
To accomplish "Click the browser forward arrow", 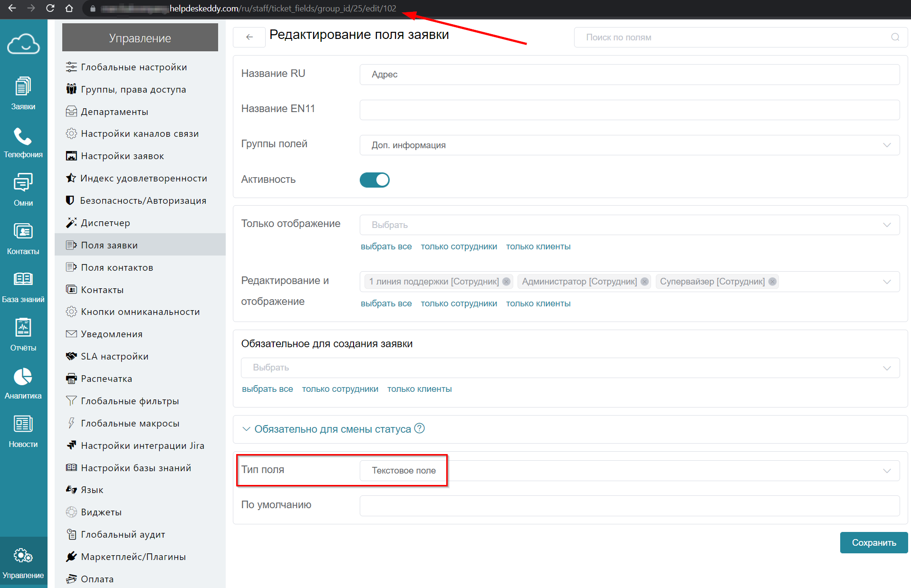I will click(31, 8).
